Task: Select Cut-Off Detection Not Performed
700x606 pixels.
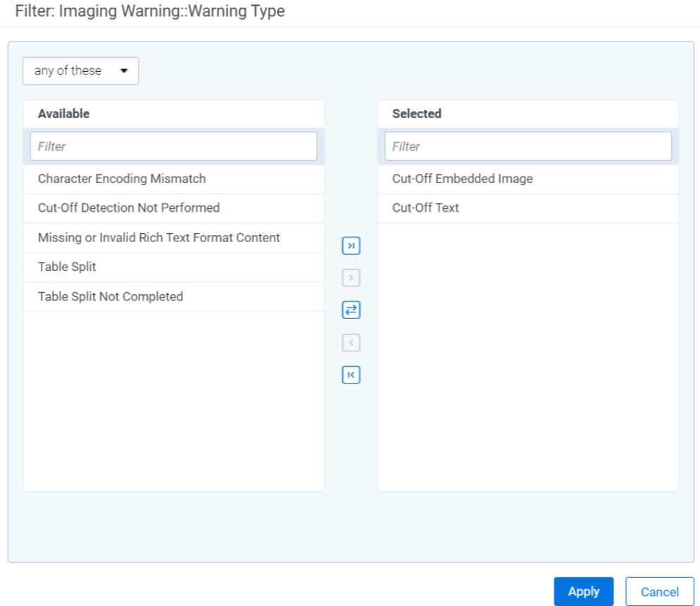Action: tap(174, 208)
